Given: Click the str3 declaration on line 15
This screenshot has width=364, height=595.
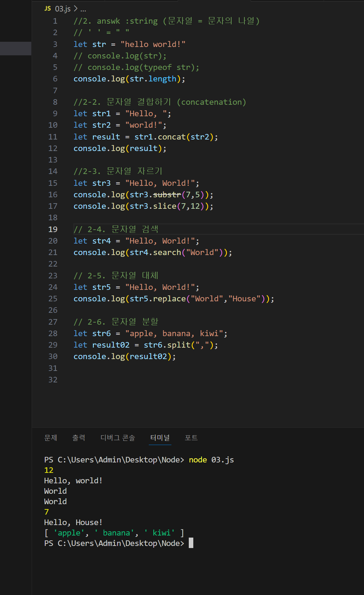Looking at the screenshot, I should pyautogui.click(x=137, y=183).
